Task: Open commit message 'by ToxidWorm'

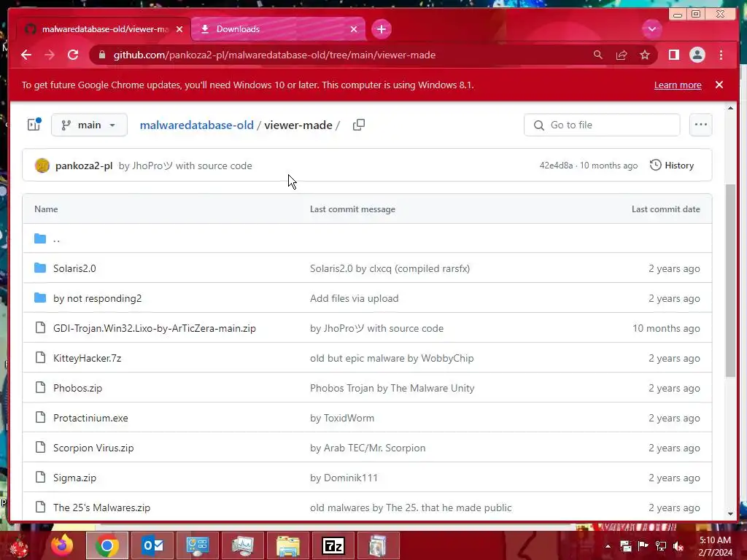Action: click(342, 418)
